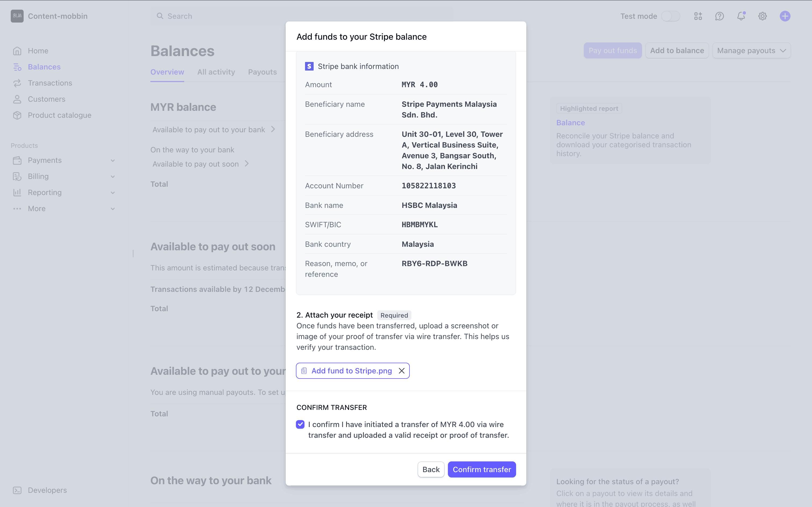The image size is (812, 507).
Task: Click the Product catalogue box icon
Action: pos(17,115)
